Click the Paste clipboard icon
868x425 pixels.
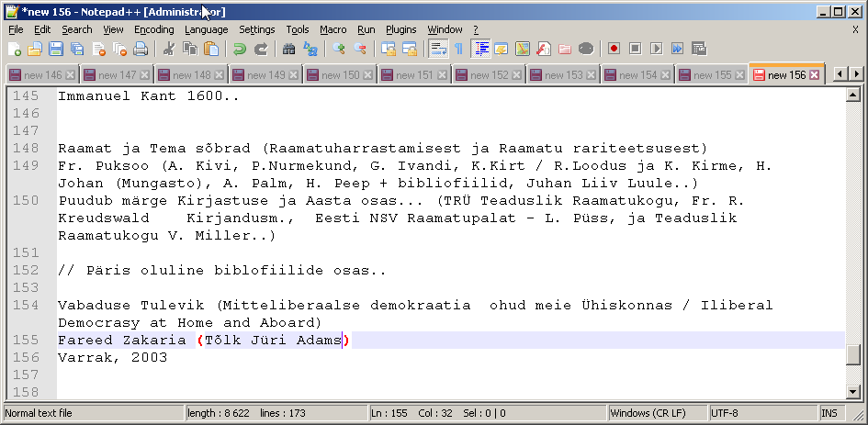pos(211,49)
